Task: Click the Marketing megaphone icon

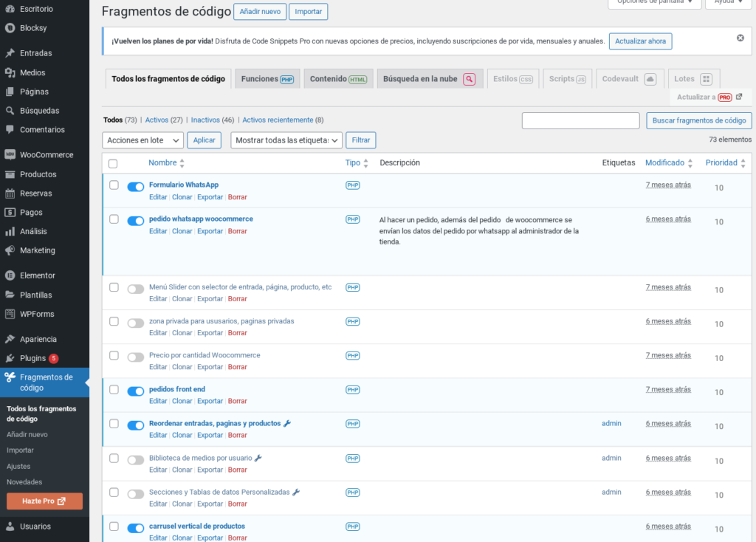Action: [10, 250]
